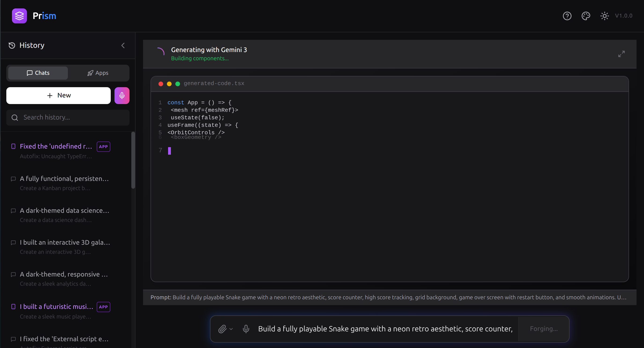The image size is (644, 348).
Task: Click the New chat button
Action: point(59,95)
